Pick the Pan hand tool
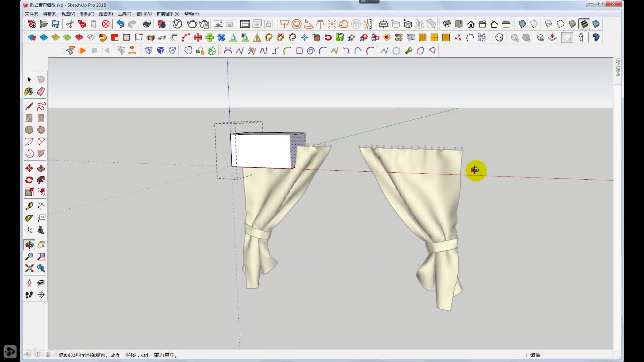The height and width of the screenshot is (362, 644). click(x=41, y=245)
